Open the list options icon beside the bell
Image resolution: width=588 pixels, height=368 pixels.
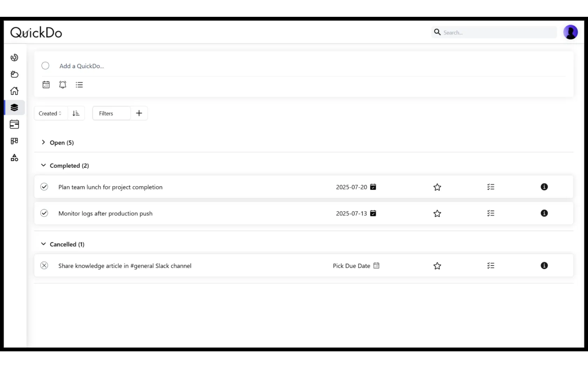pyautogui.click(x=79, y=84)
